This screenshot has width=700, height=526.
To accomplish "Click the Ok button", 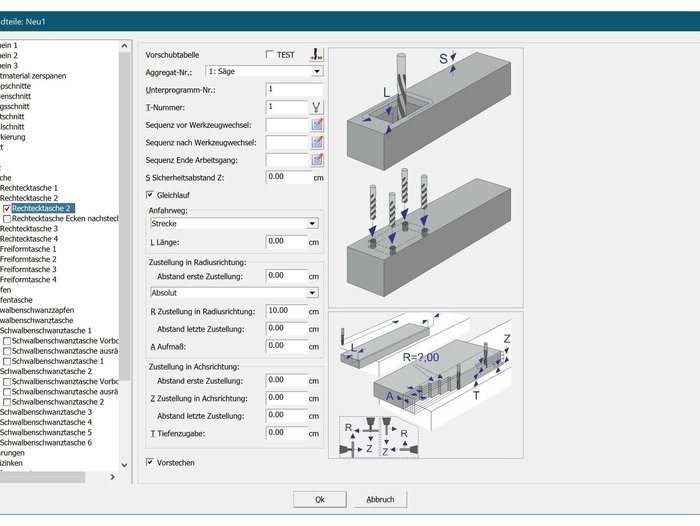I will [319, 499].
